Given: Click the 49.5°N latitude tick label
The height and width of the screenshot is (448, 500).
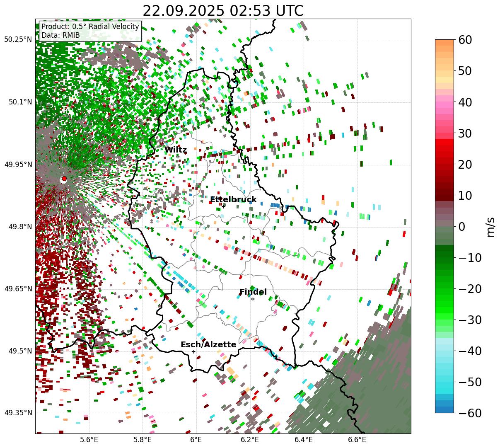Looking at the screenshot, I should [x=20, y=351].
